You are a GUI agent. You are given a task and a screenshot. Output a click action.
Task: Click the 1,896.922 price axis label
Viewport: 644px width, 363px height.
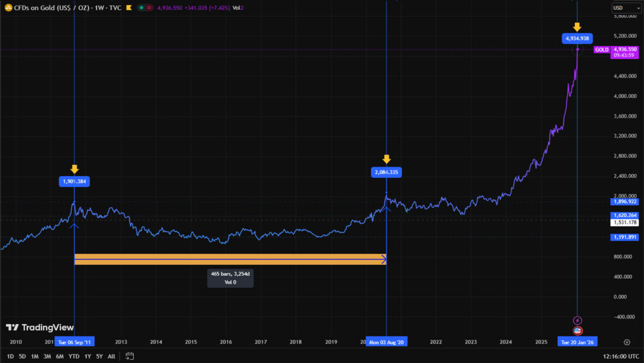point(625,201)
